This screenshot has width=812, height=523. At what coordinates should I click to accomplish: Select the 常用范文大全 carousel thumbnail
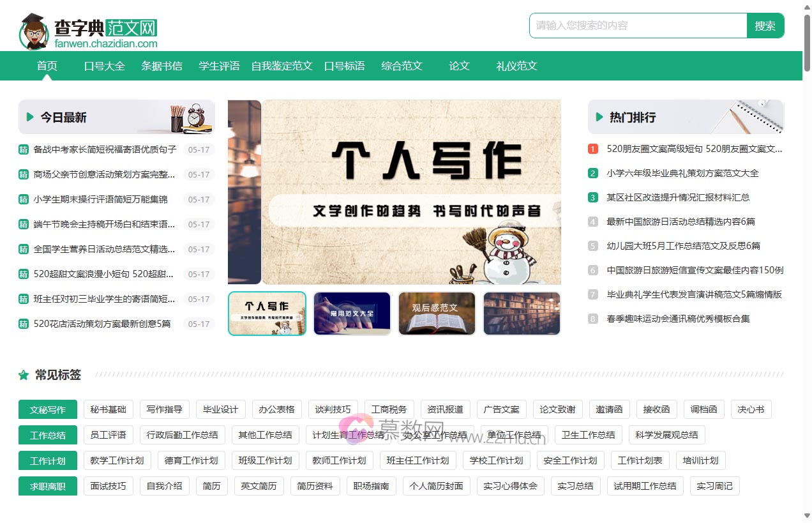[x=352, y=314]
